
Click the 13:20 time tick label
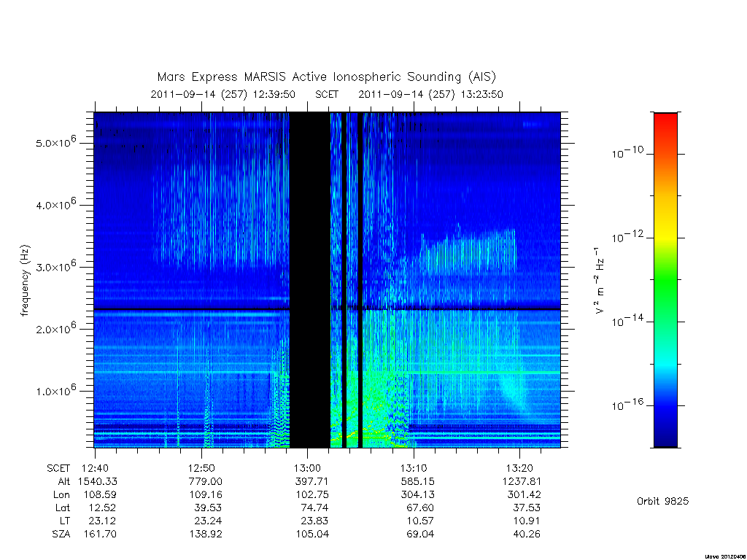pyautogui.click(x=519, y=468)
